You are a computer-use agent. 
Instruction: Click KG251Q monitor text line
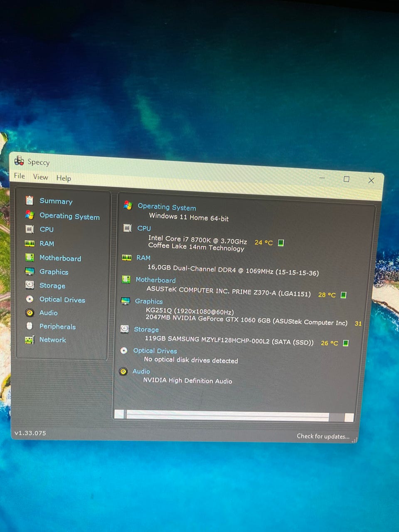click(190, 311)
